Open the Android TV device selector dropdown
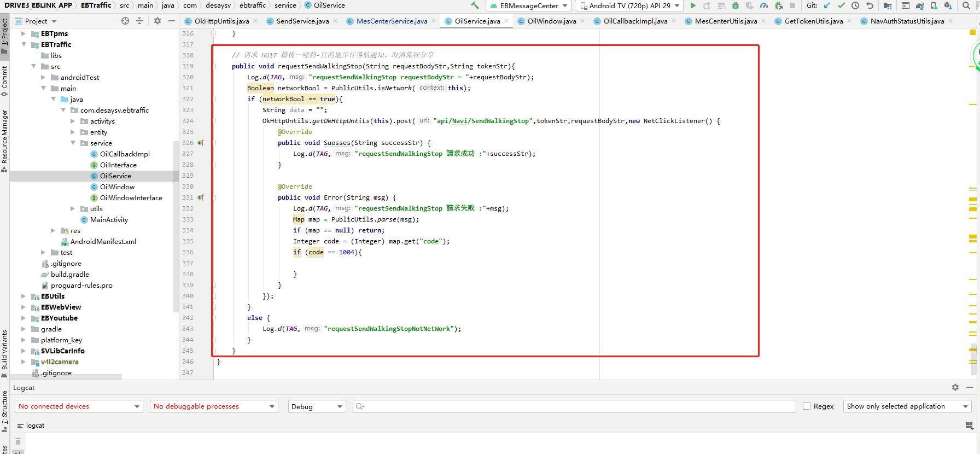980x454 pixels. click(x=629, y=5)
